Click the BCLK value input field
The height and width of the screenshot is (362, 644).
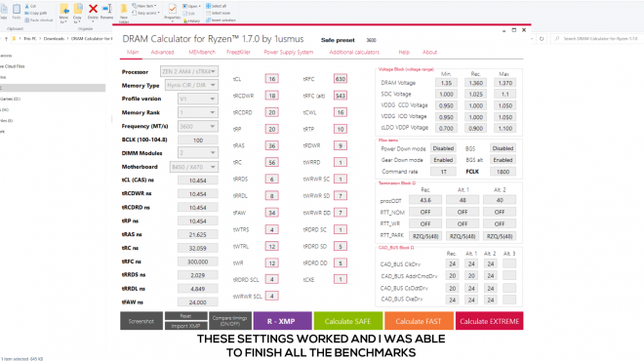[x=197, y=141]
